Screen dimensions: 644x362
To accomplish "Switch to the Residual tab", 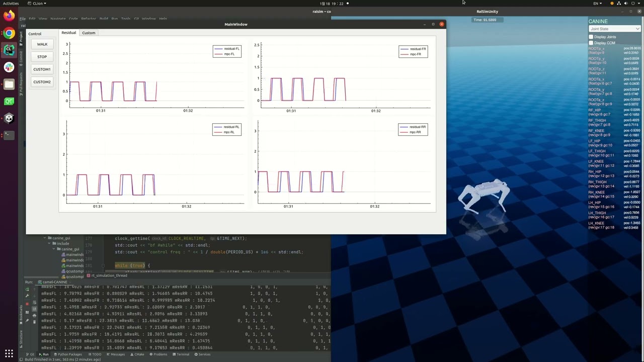I will 68,33.
